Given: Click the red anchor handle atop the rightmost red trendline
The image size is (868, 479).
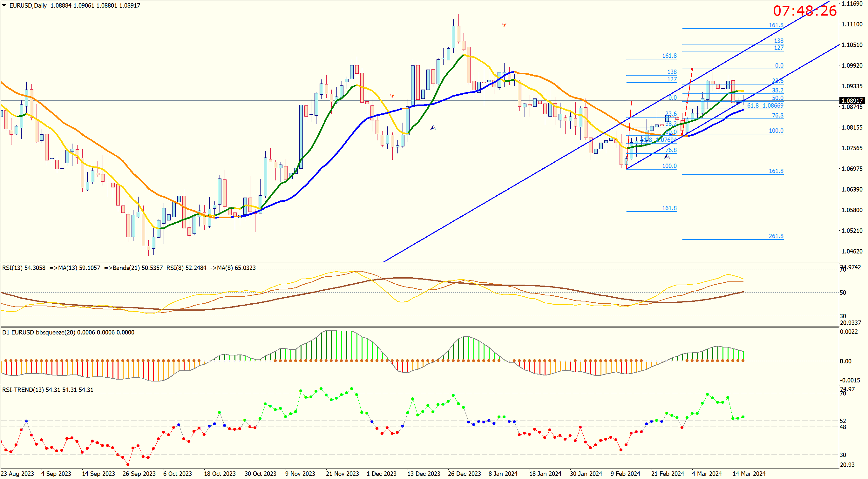Looking at the screenshot, I should click(692, 69).
